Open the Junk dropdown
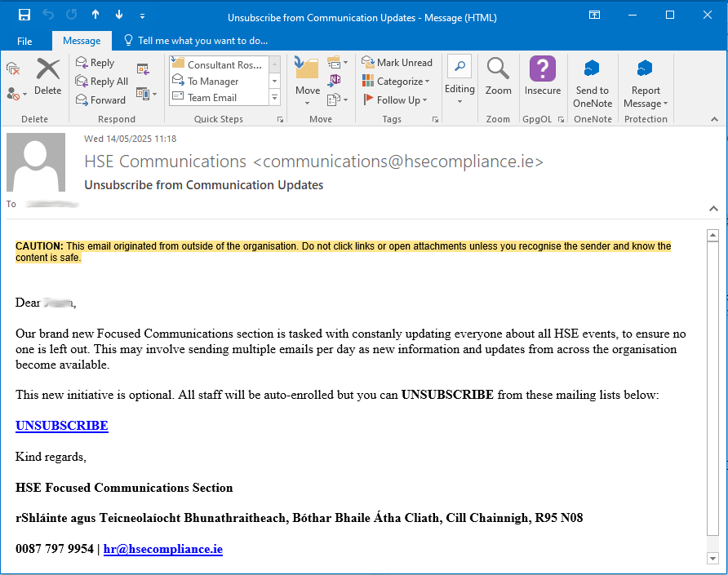The width and height of the screenshot is (728, 575). (x=16, y=94)
